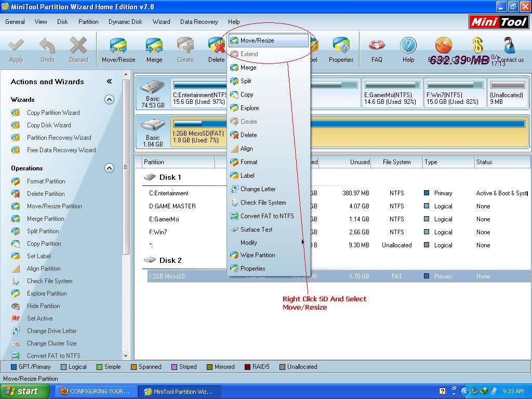Viewport: 532px width, 399px height.
Task: Select E:GamerMsi partition block in disk map
Action: point(392,93)
